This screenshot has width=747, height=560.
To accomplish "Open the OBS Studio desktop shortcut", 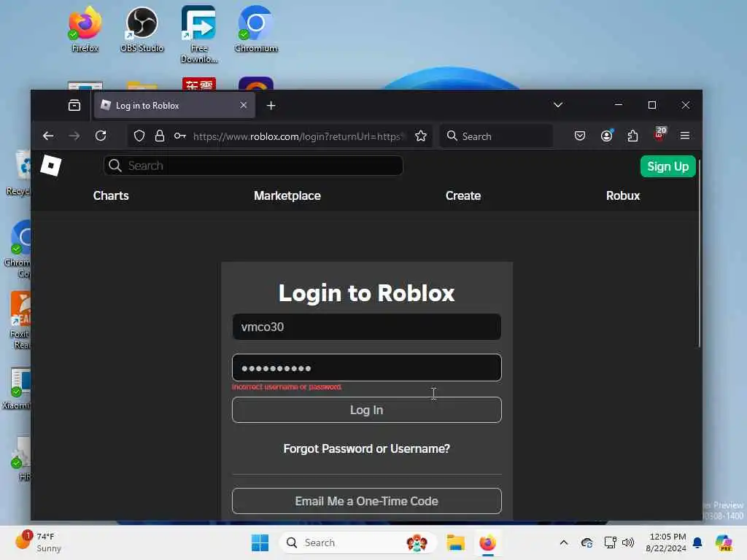I will pyautogui.click(x=142, y=28).
